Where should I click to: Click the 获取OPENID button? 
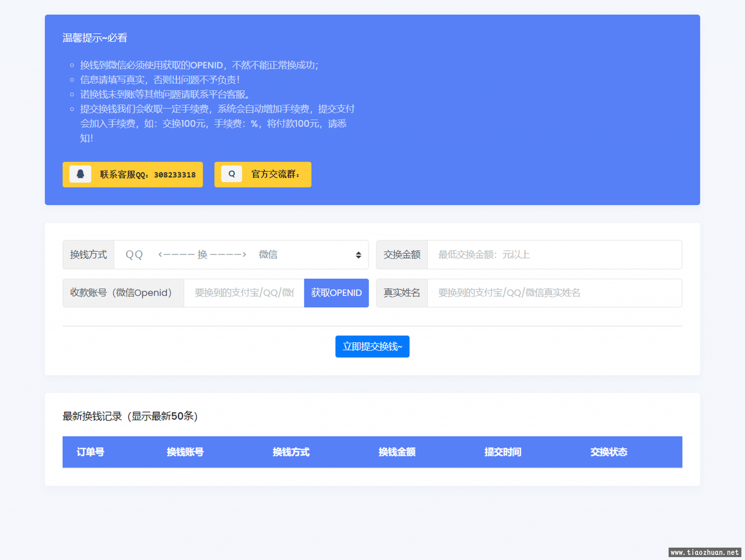[x=336, y=293]
